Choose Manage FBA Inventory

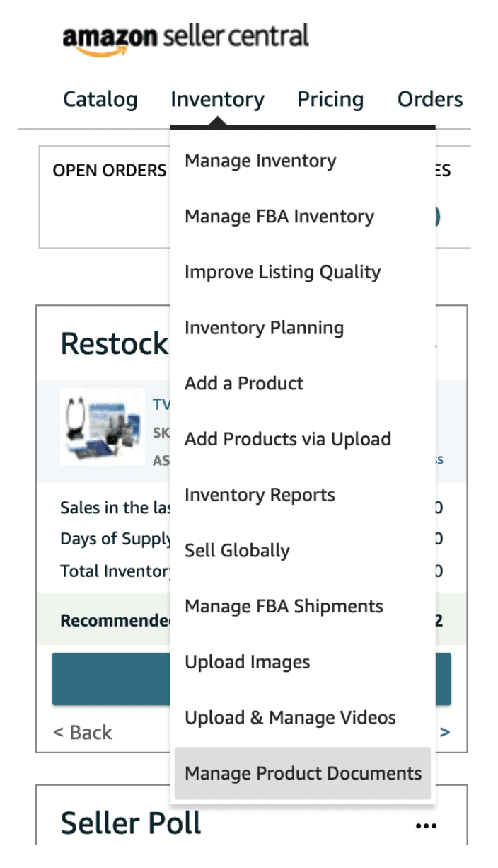click(x=302, y=217)
